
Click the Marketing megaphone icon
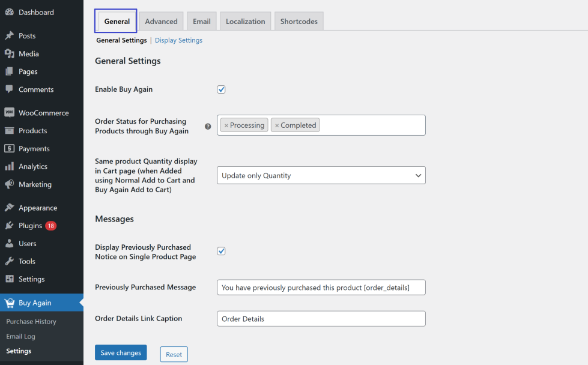[x=9, y=184]
